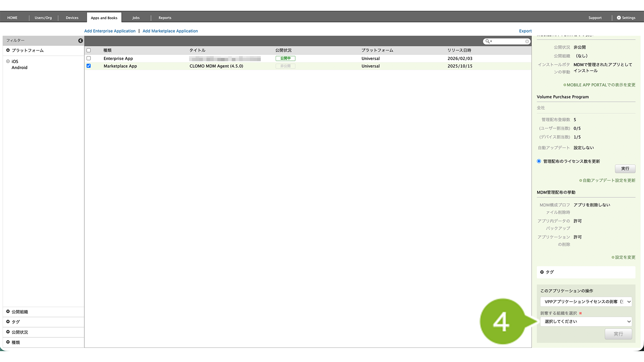Click the 非公開 status badge
The height and width of the screenshot is (362, 644).
pos(285,66)
